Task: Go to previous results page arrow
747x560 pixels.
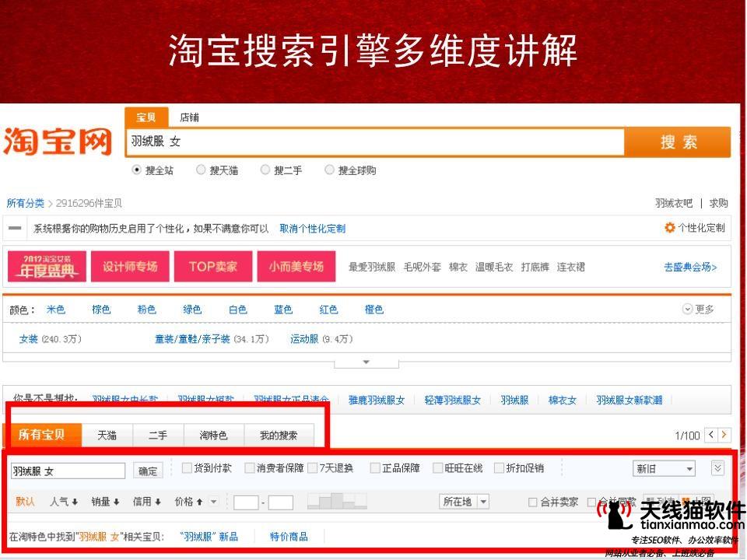Action: (x=711, y=434)
